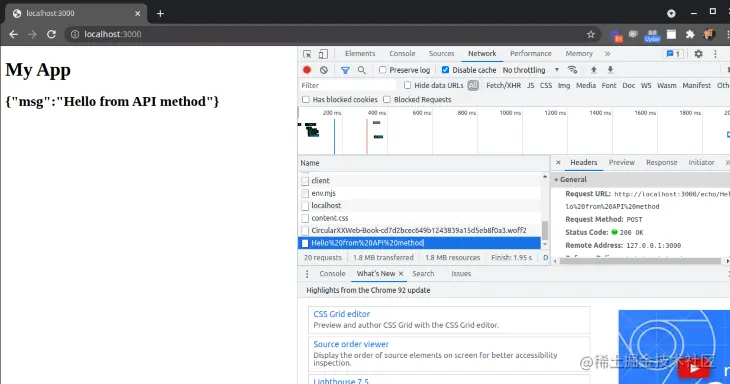The width and height of the screenshot is (730, 384).
Task: Export HAR file download arrow
Action: 610,70
